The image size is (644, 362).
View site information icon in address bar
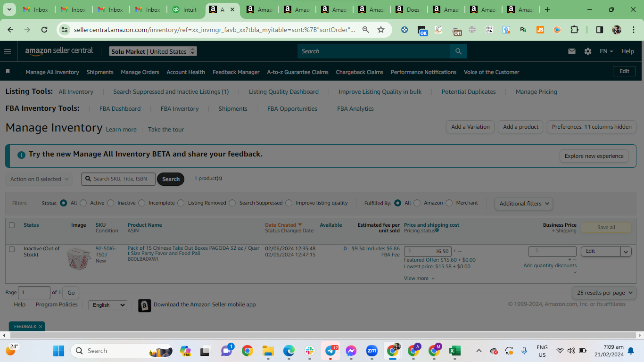(65, 30)
